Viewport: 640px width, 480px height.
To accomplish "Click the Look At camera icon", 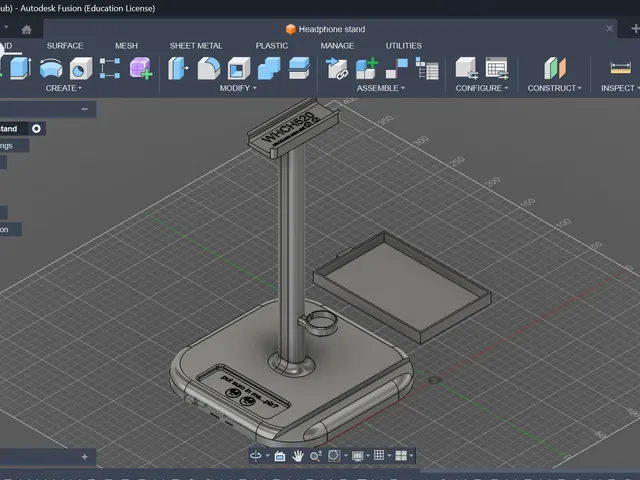I will (x=280, y=456).
